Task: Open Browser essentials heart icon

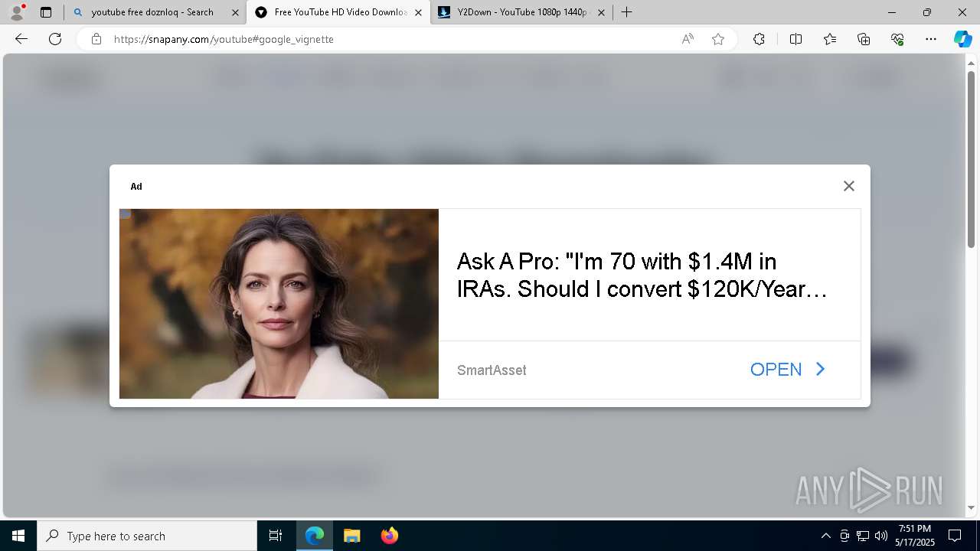Action: [x=897, y=39]
